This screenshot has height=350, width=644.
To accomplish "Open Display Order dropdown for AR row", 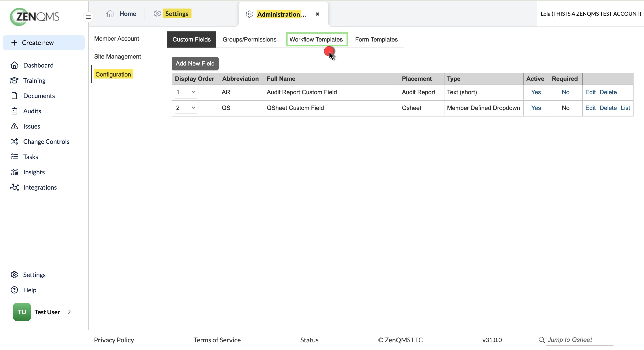I will (186, 92).
